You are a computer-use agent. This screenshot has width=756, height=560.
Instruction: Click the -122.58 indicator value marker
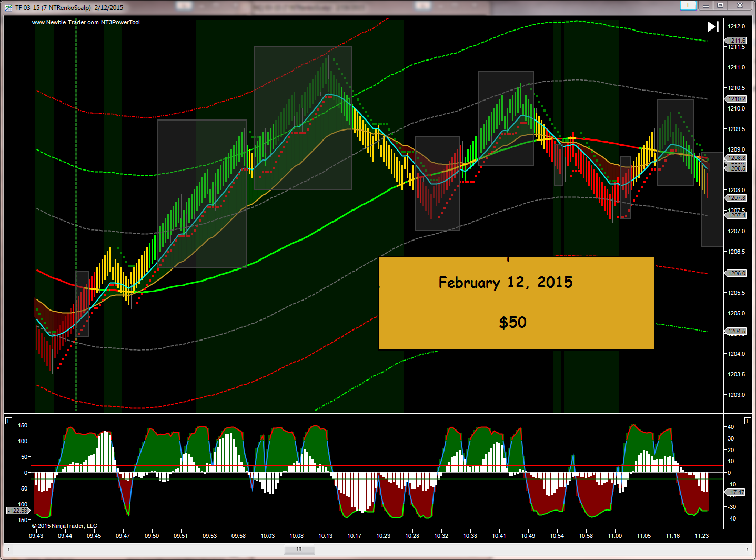point(17,511)
